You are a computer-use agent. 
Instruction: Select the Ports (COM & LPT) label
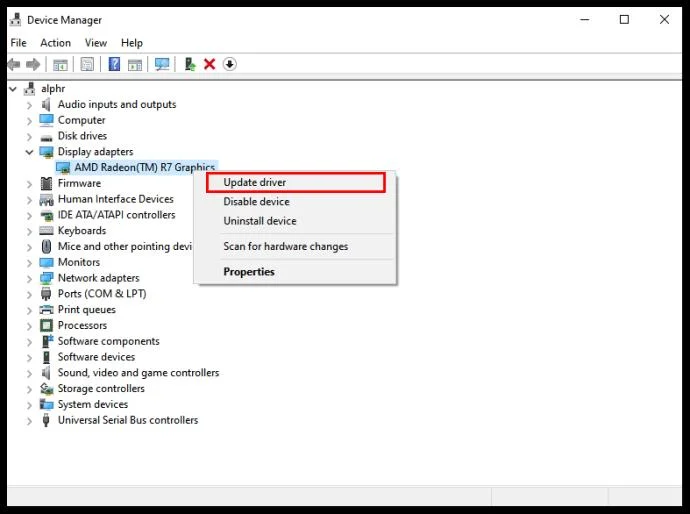point(102,294)
